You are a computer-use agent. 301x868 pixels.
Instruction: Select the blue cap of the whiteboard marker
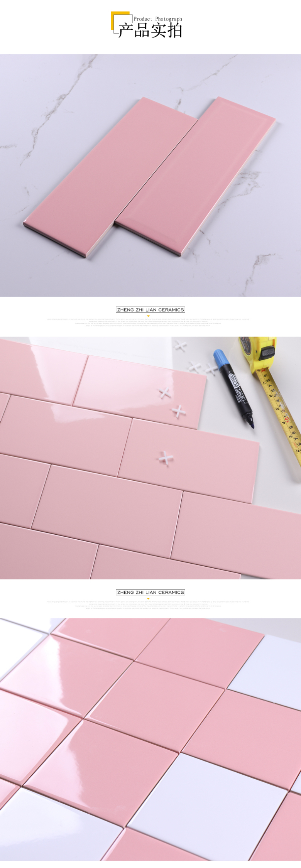[x=220, y=358]
